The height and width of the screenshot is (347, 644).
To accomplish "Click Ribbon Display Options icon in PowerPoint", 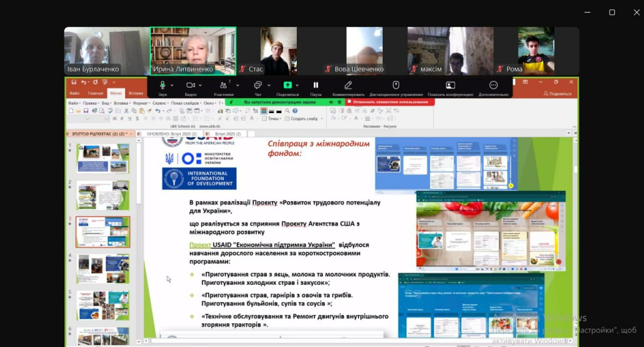I will 525,83.
